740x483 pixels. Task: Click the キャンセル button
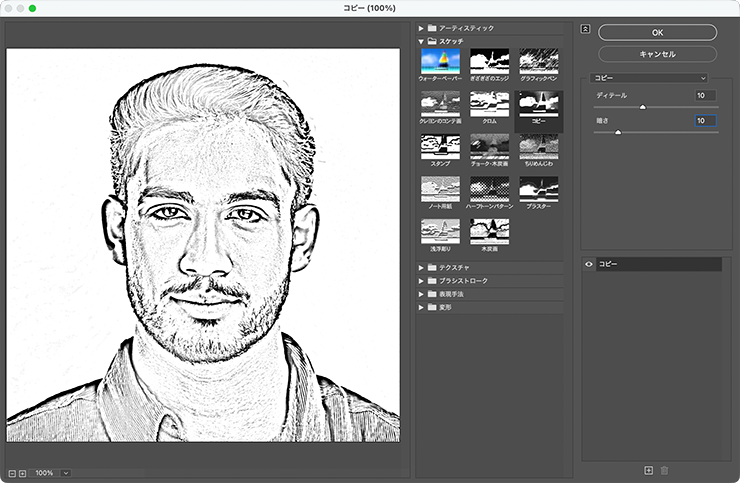[657, 53]
